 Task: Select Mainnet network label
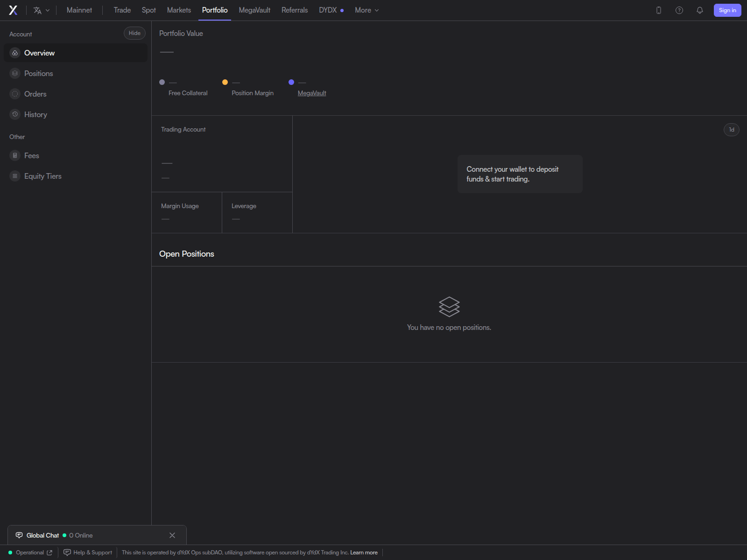tap(79, 10)
